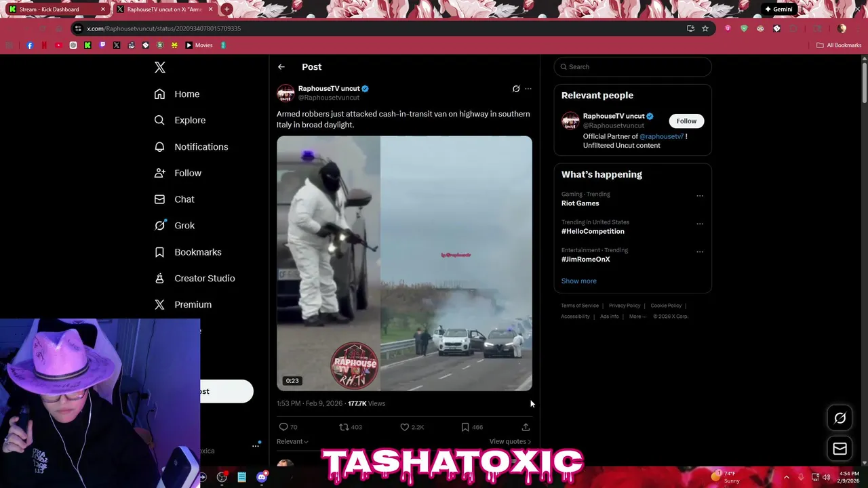Click the 177.7K Views count
Viewport: 868px width, 488px height.
pyautogui.click(x=366, y=403)
